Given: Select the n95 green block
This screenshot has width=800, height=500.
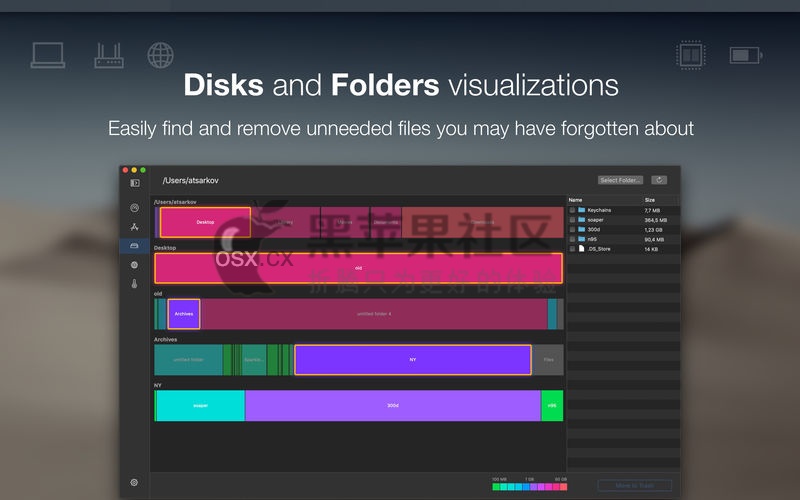Looking at the screenshot, I should pos(552,406).
